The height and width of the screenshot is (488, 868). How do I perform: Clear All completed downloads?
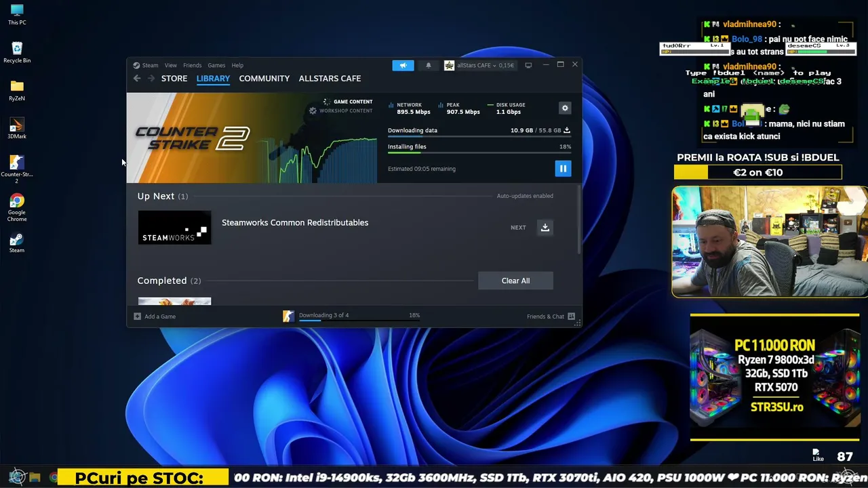pos(515,281)
